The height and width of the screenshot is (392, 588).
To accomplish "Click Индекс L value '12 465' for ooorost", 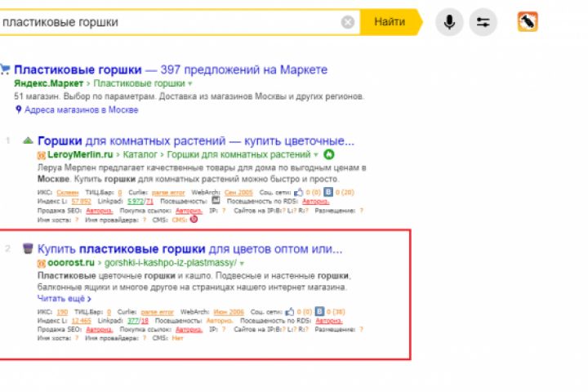I will click(x=82, y=321).
